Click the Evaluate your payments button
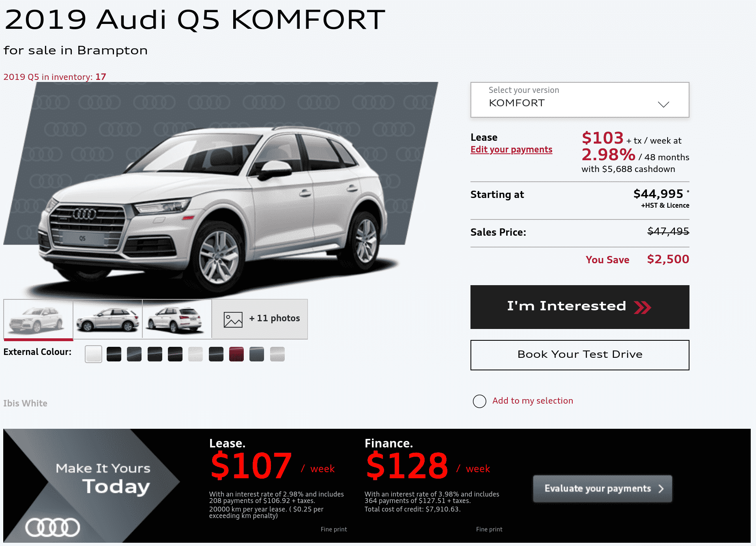Image resolution: width=756 pixels, height=546 pixels. (602, 489)
